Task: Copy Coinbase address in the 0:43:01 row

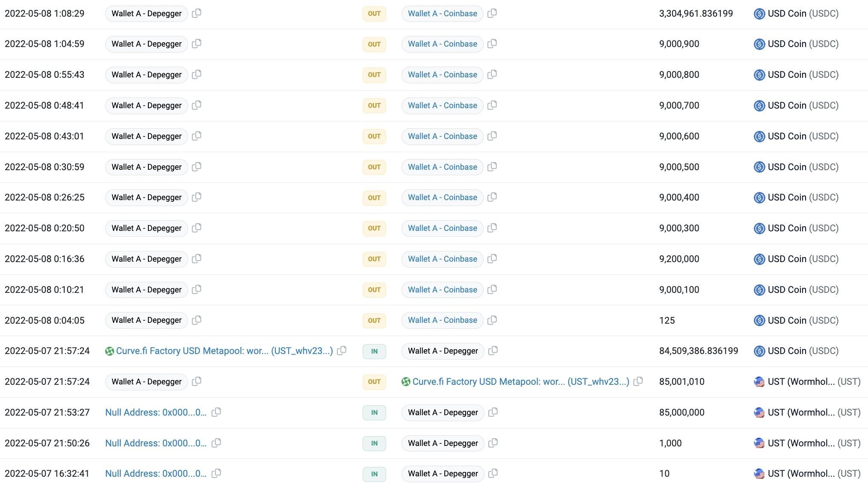Action: click(492, 136)
